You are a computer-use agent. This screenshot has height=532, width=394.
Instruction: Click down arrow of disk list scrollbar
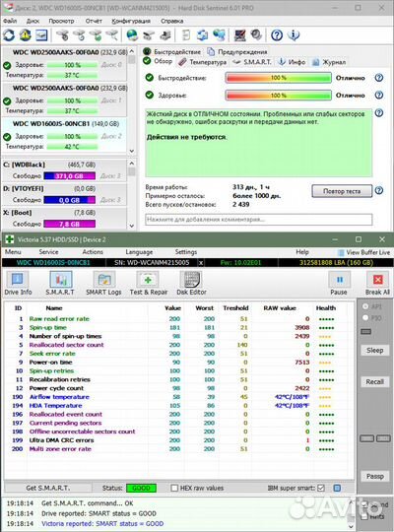[x=132, y=151]
